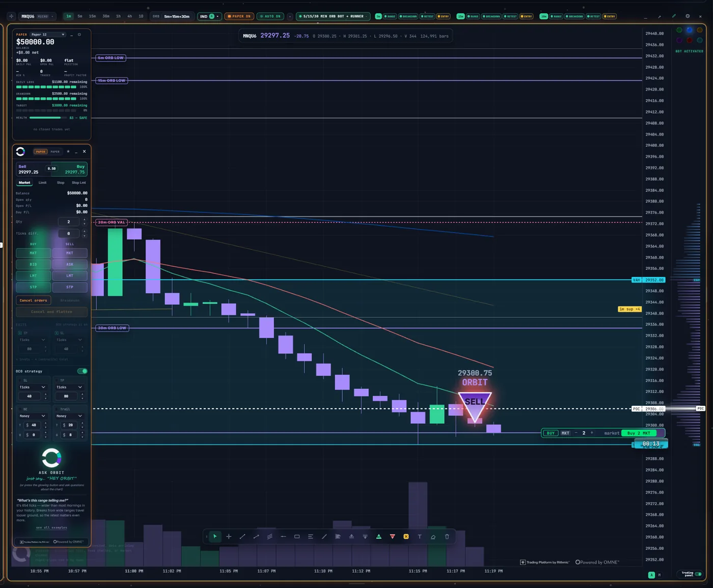Select the horizontal lines levels tool
Viewport: 713px width, 588px height.
[x=311, y=537]
